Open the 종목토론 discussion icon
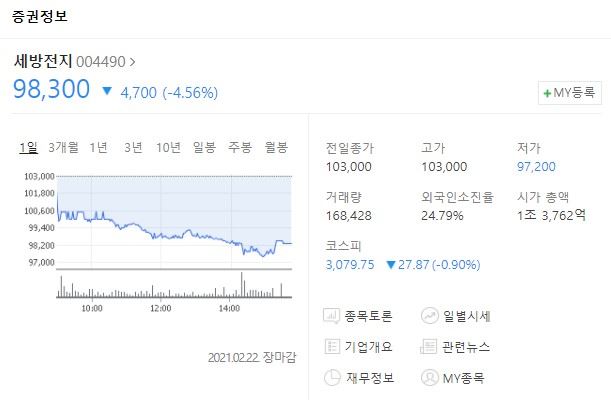The height and width of the screenshot is (400, 611). [x=331, y=316]
